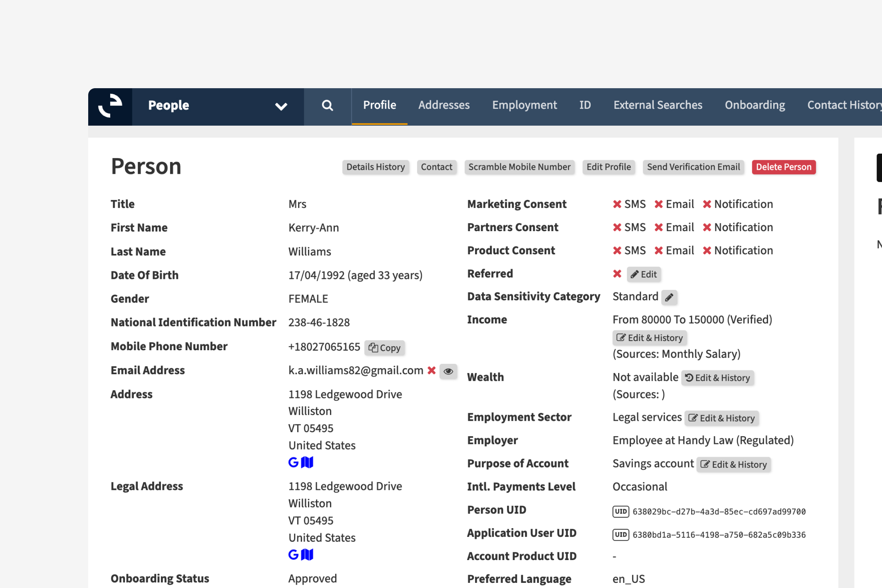The width and height of the screenshot is (882, 588).
Task: Open Wealth Edit & History
Action: 717,378
